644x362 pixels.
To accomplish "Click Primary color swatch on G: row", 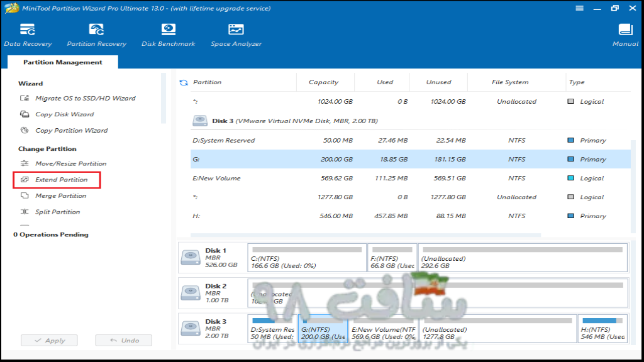I will [x=570, y=159].
